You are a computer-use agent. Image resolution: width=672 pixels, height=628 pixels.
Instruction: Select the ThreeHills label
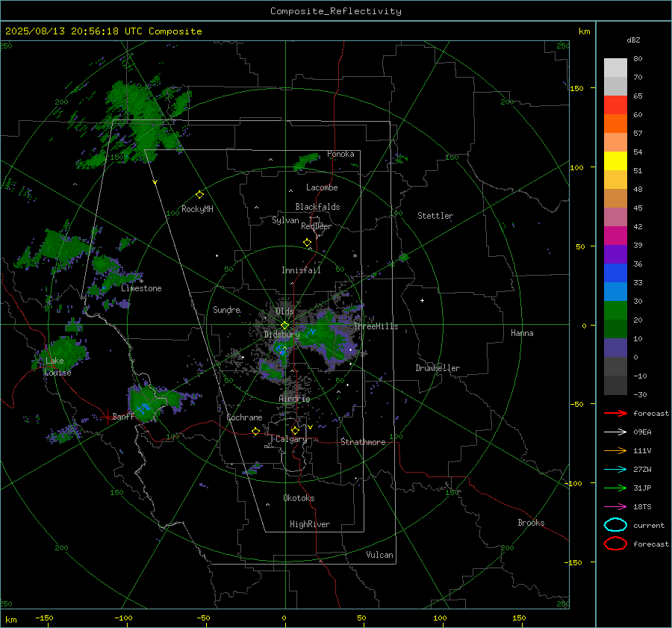point(376,326)
